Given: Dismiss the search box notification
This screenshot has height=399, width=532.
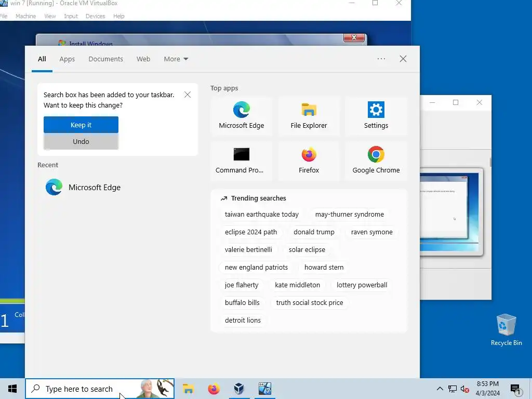Looking at the screenshot, I should tap(187, 95).
